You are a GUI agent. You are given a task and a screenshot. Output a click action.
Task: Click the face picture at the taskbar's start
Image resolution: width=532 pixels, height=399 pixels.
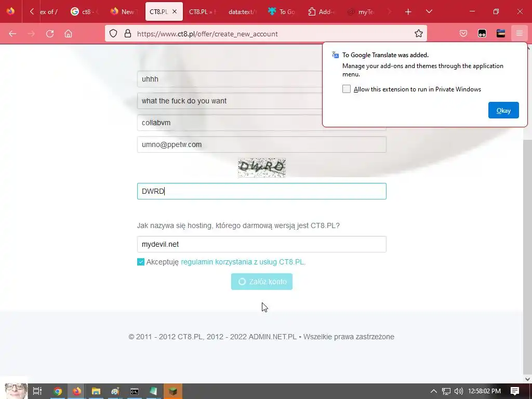[15, 391]
